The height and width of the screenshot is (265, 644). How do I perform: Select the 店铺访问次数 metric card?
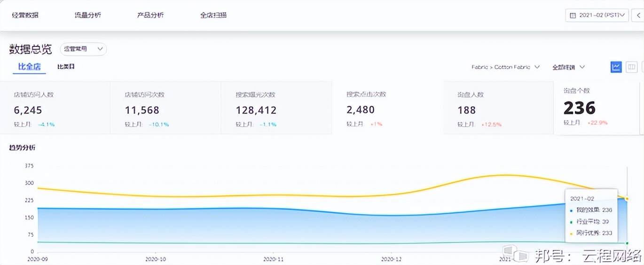pyautogui.click(x=165, y=108)
